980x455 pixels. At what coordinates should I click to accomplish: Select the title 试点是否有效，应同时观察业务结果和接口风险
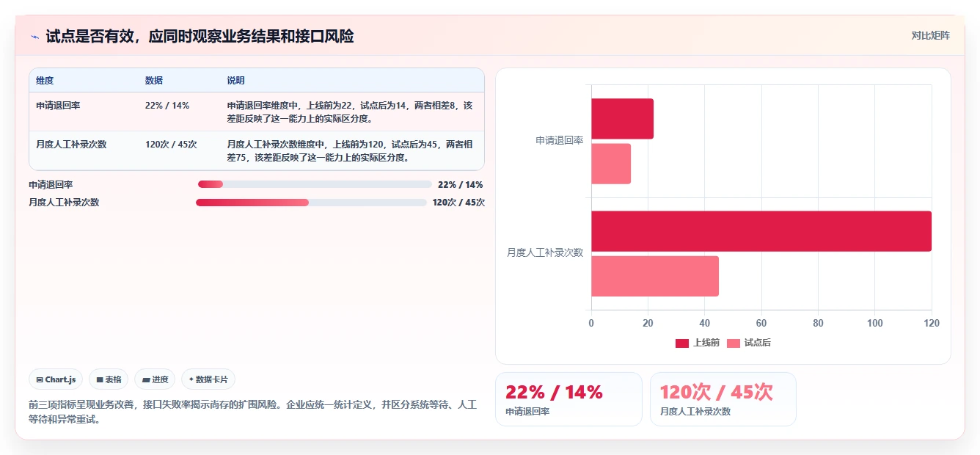click(x=200, y=36)
